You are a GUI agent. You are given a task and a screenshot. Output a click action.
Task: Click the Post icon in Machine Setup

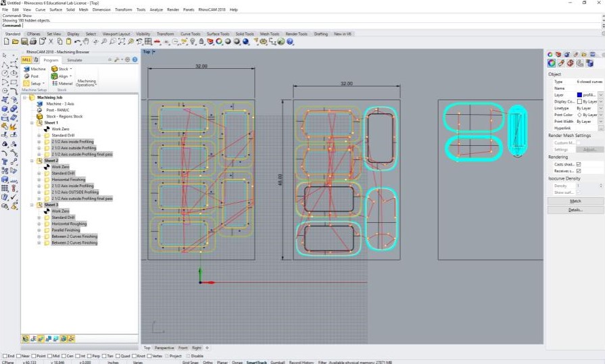coord(26,76)
